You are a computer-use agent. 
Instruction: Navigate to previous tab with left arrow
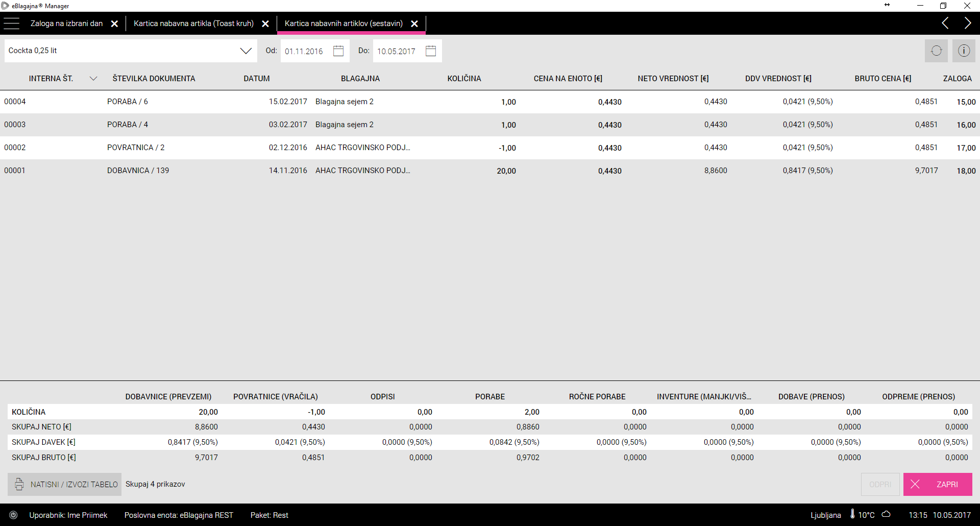point(945,23)
